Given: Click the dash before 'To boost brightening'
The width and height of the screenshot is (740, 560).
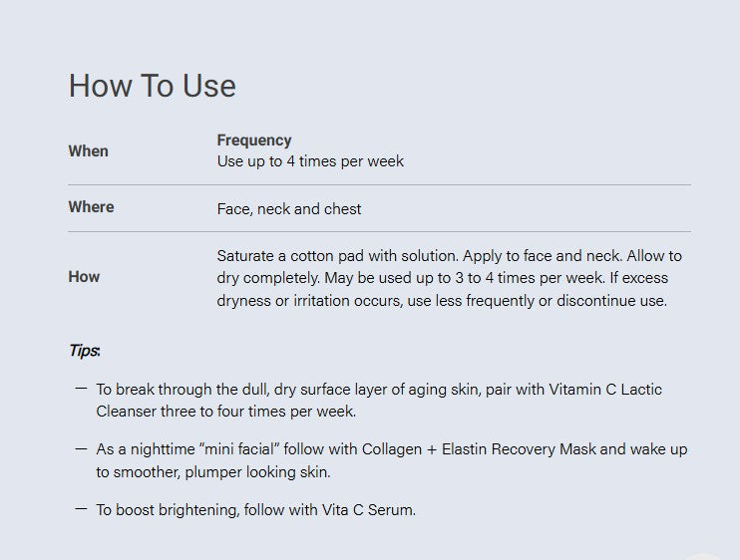Looking at the screenshot, I should click(x=81, y=509).
